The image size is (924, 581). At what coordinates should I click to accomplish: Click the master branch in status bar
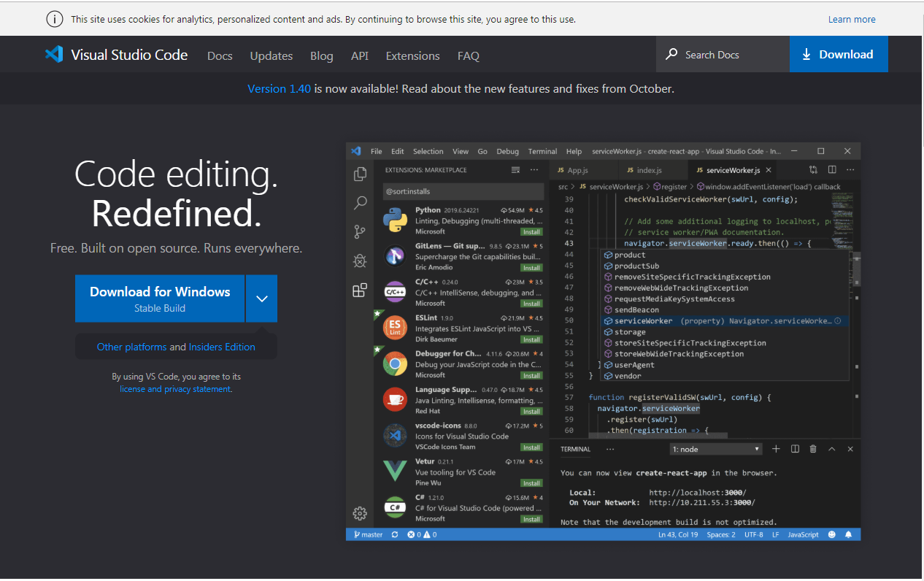coord(369,535)
